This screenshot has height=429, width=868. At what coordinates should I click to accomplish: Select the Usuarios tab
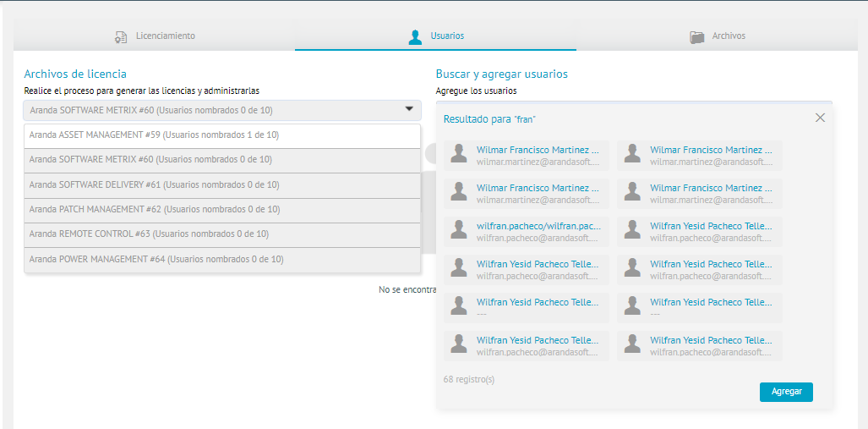435,36
